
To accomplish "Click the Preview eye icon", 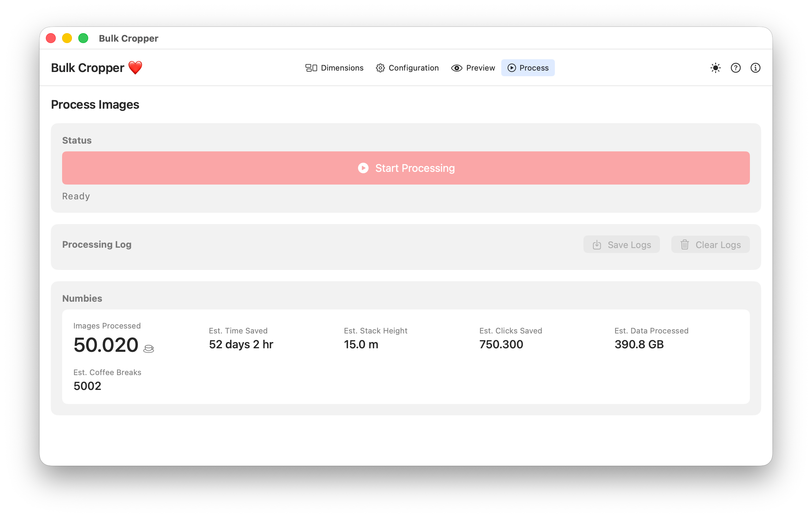I will 456,68.
